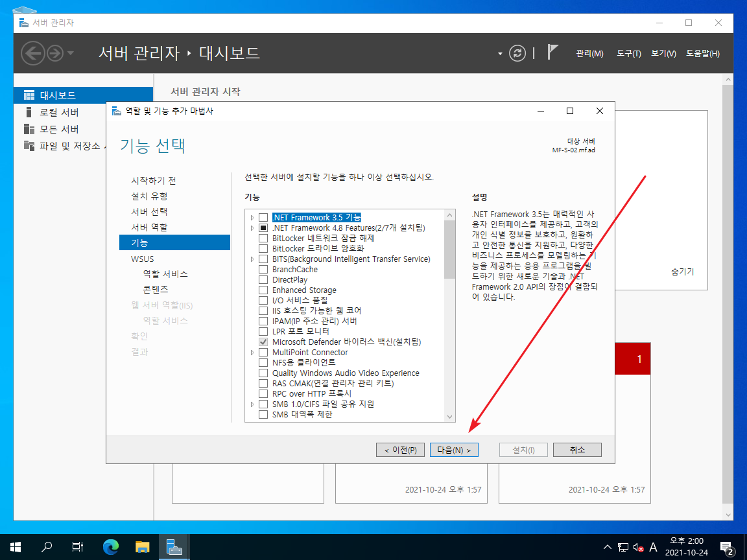Open the 보기(V) menu
This screenshot has height=560, width=747.
(x=663, y=53)
